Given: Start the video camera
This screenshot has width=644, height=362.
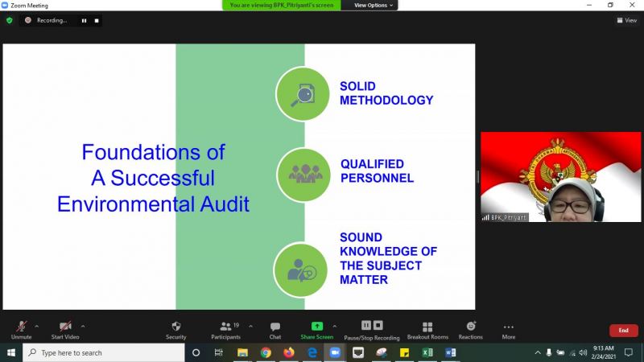Looking at the screenshot, I should click(65, 330).
